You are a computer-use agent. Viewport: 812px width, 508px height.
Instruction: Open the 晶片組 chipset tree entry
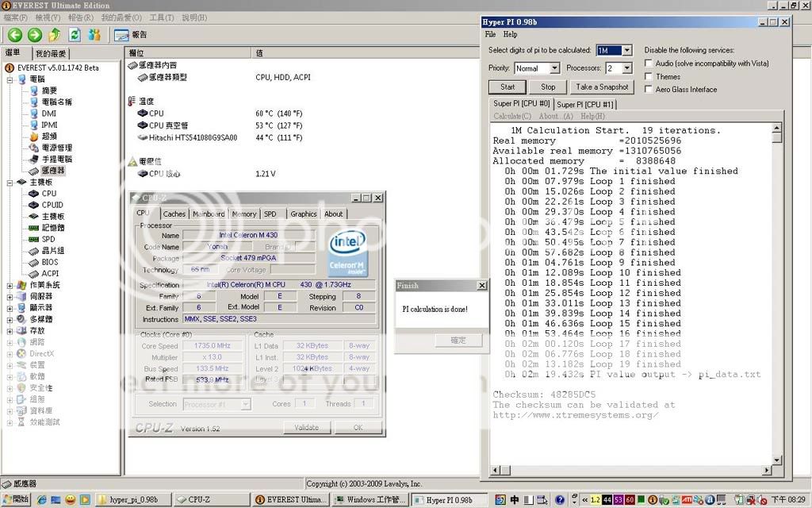coord(53,250)
